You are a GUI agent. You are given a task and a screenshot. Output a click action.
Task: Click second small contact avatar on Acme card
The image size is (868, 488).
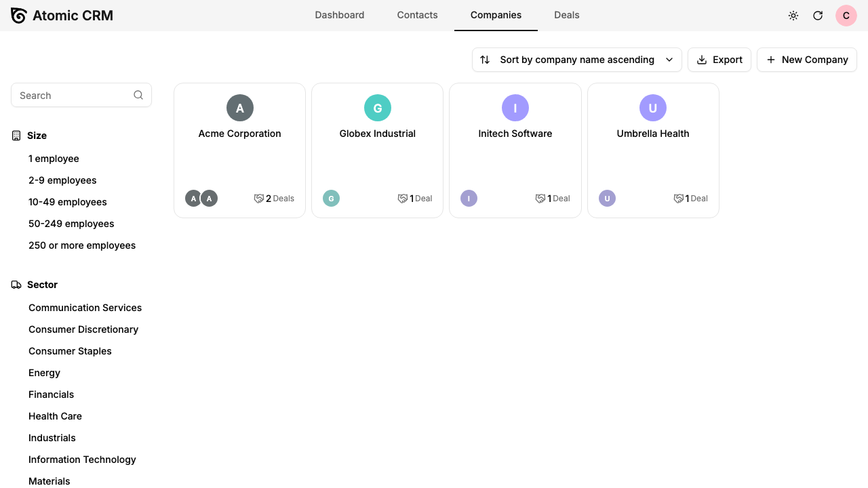[x=210, y=199]
